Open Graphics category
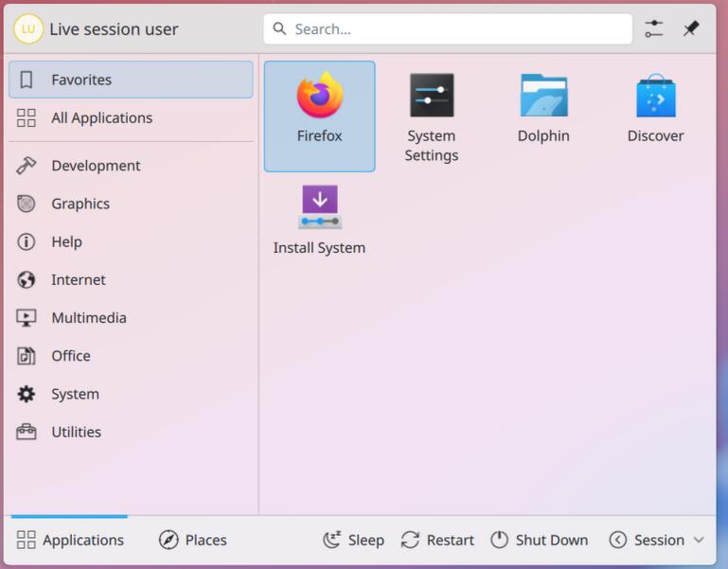The image size is (728, 569). click(131, 204)
